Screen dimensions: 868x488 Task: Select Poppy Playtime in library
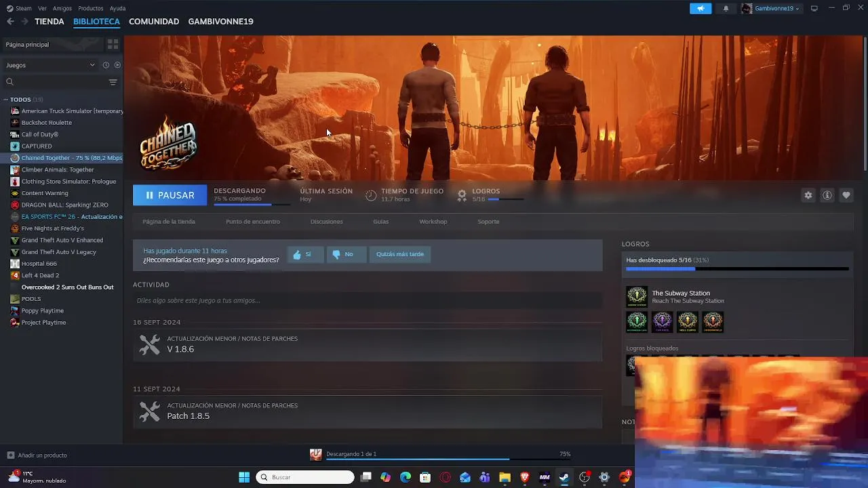tap(42, 310)
